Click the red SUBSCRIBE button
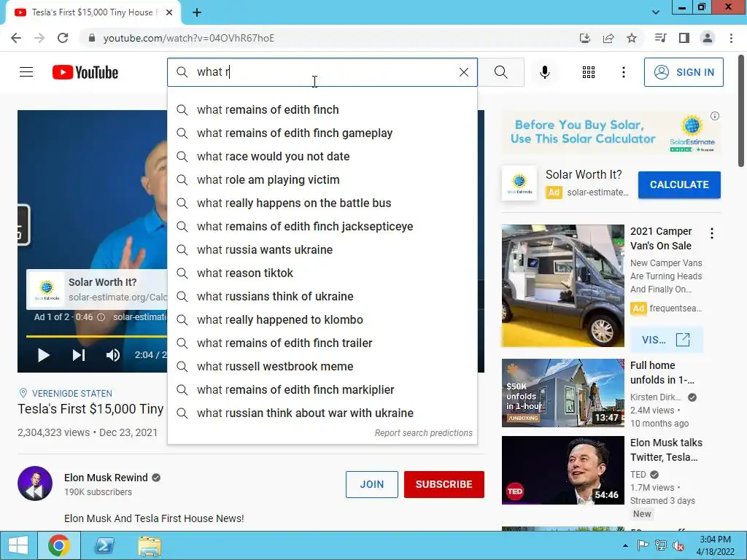 (x=444, y=484)
